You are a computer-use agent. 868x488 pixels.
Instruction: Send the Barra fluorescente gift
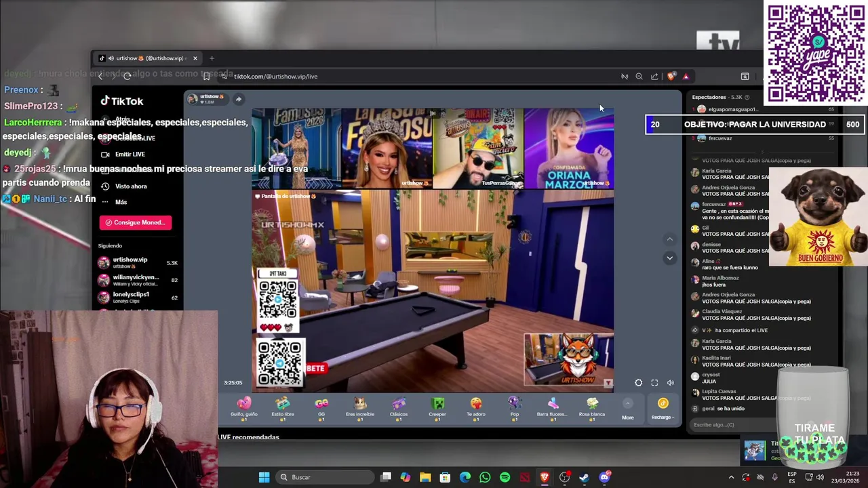552,408
